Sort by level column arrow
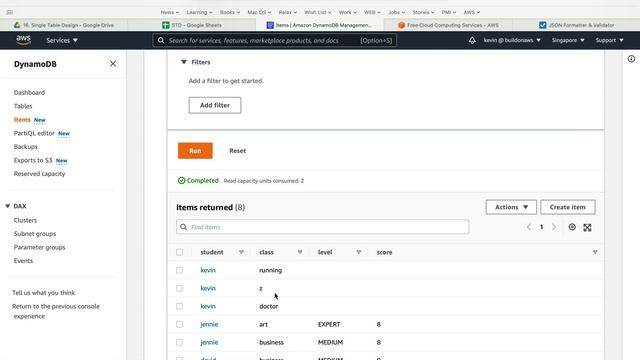This screenshot has height=360, width=640. [359, 252]
